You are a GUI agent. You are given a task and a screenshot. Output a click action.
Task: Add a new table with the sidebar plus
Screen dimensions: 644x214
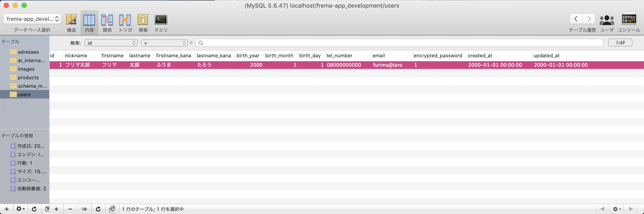7,209
